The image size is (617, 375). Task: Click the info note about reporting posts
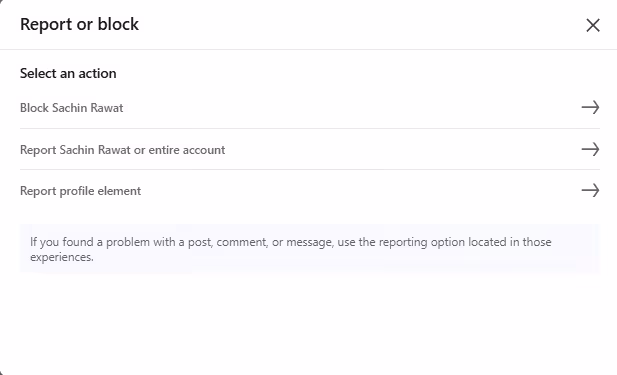(310, 249)
